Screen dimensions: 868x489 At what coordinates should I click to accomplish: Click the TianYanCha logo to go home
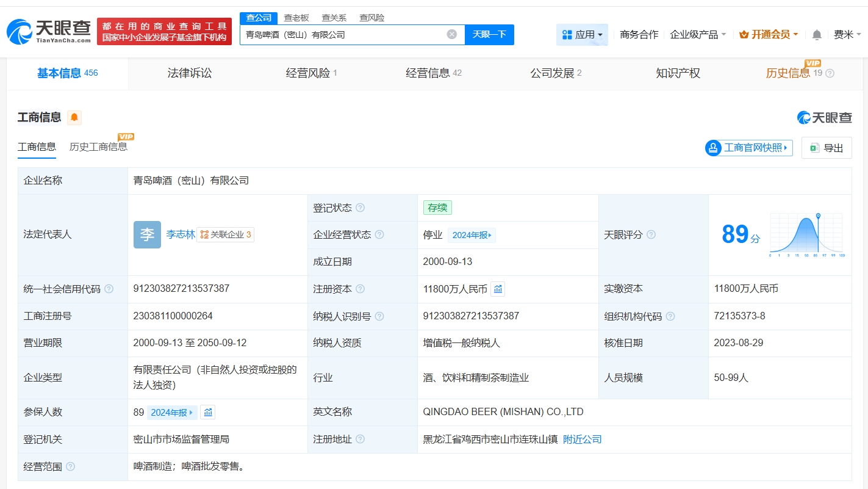pos(49,32)
